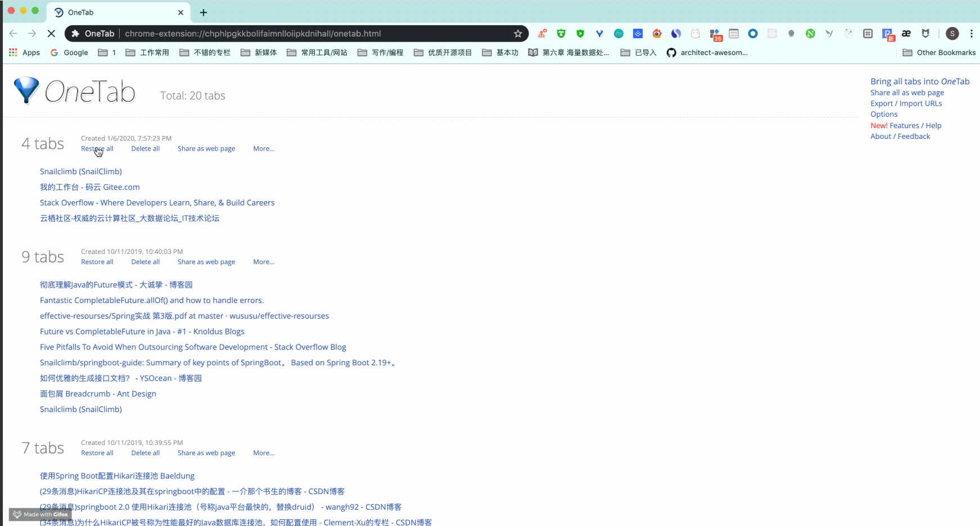The image size is (980, 526).
Task: Open the 优质开源项目 bookmark folder
Action: pos(442,53)
